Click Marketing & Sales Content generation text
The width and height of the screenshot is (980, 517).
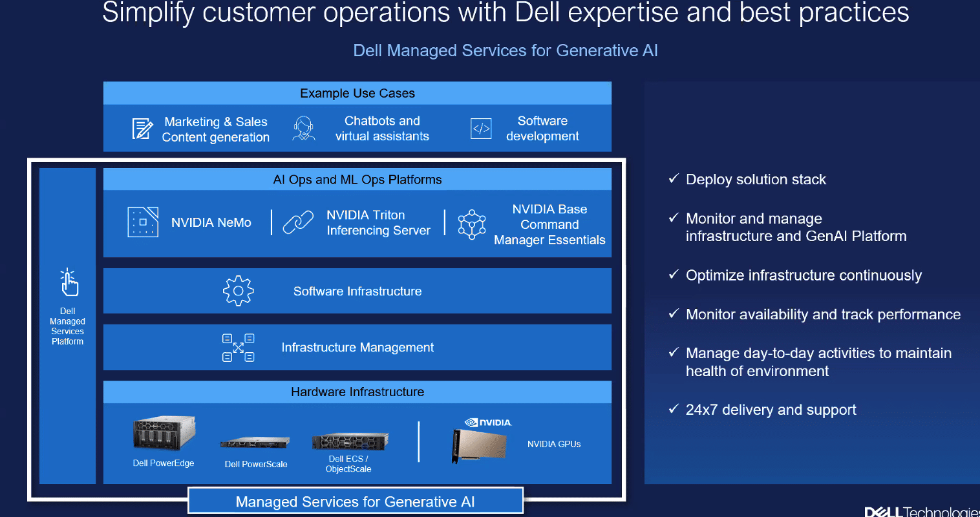(216, 129)
